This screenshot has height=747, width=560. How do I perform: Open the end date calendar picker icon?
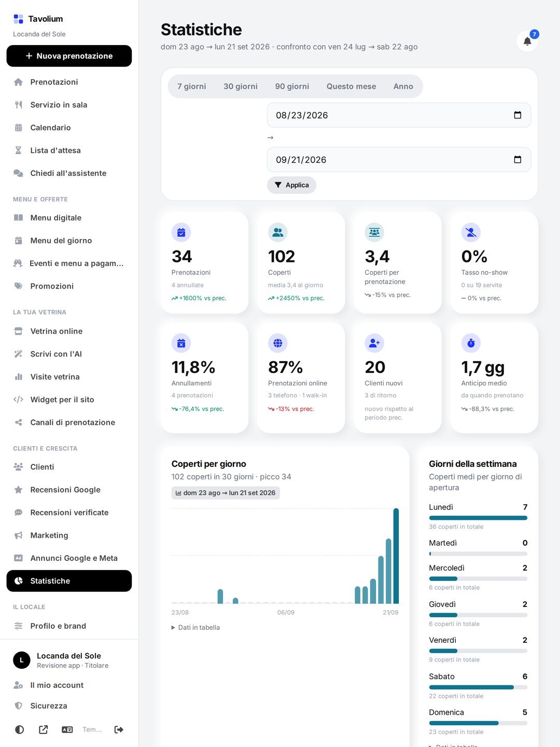point(517,160)
